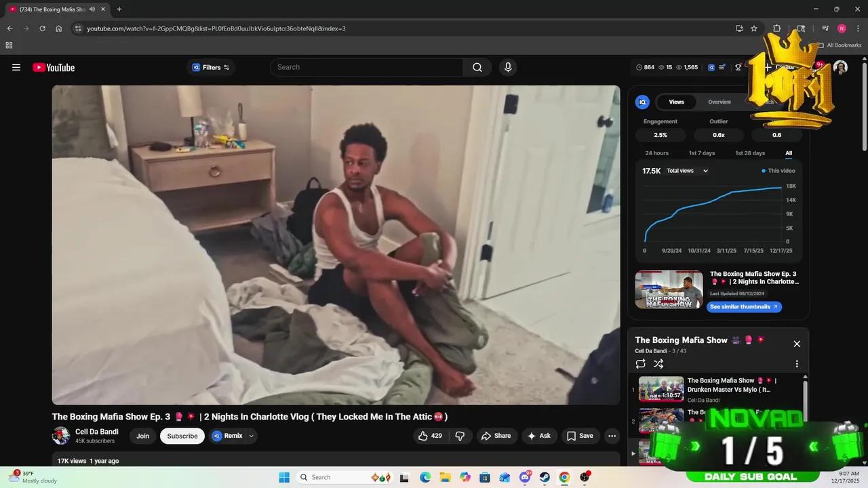Open playlist three-dot options menu

(x=797, y=364)
